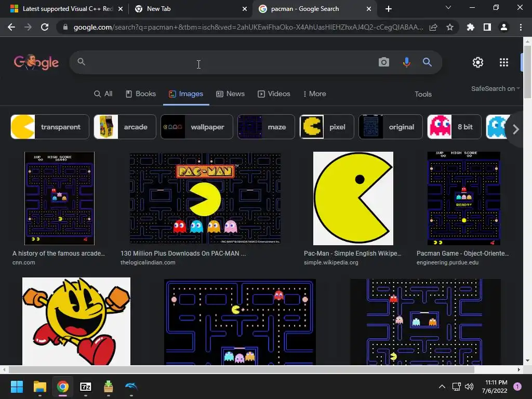Open the tab search dropdown arrow
This screenshot has width=532, height=399.
[x=448, y=7]
